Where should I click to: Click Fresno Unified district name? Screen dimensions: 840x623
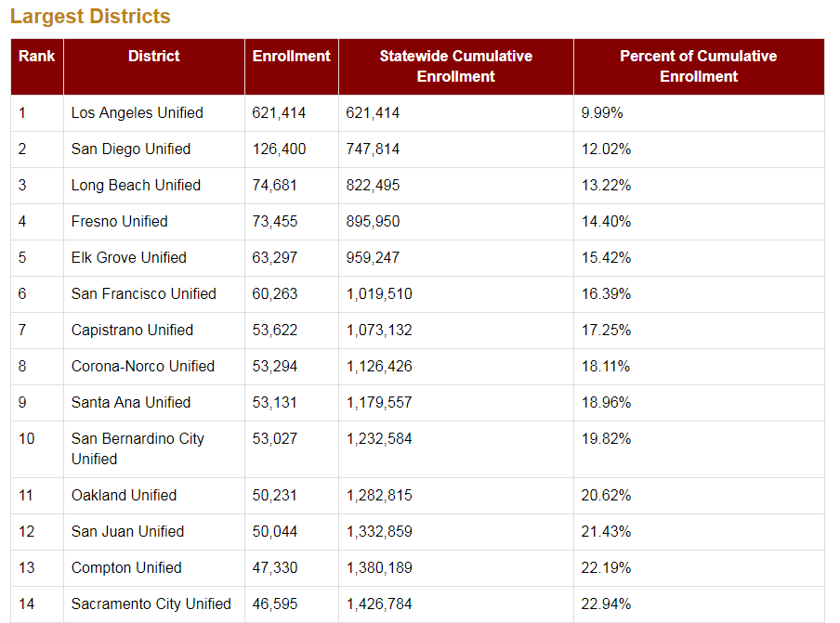click(x=119, y=221)
